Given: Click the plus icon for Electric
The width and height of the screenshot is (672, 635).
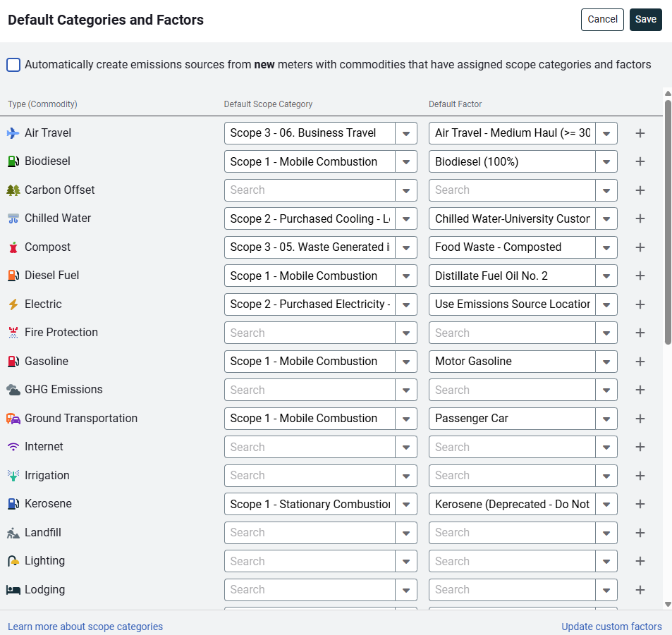Looking at the screenshot, I should pos(640,304).
